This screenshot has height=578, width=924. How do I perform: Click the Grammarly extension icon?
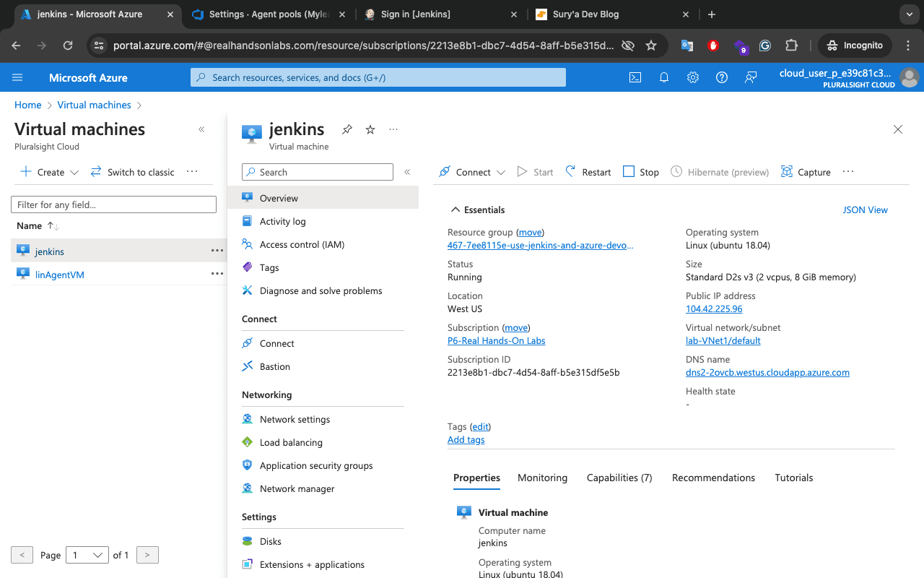765,46
